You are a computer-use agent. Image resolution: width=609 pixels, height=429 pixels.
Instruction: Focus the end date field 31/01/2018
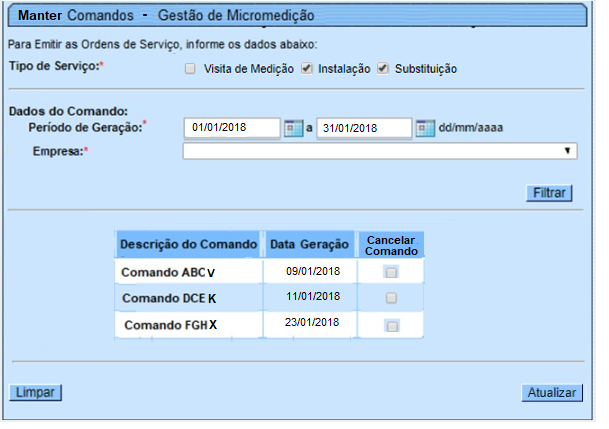[364, 128]
